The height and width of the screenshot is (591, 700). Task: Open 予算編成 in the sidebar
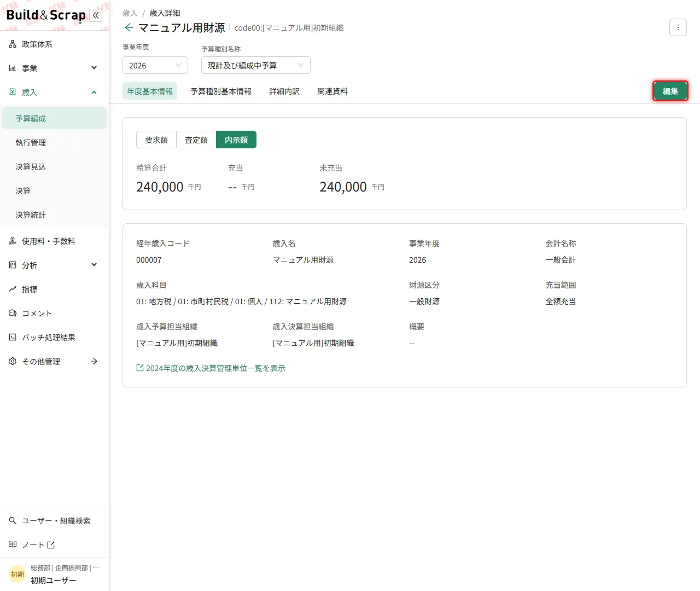click(x=55, y=118)
